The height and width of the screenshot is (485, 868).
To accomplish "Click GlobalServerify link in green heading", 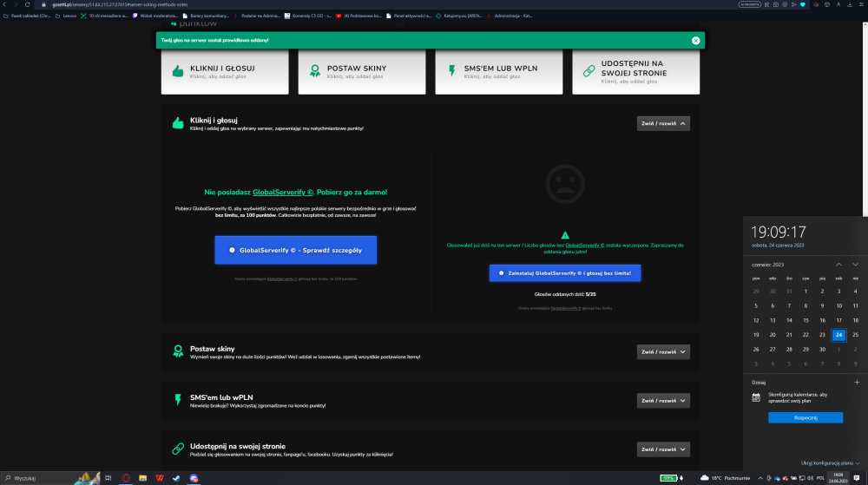I will (x=283, y=193).
